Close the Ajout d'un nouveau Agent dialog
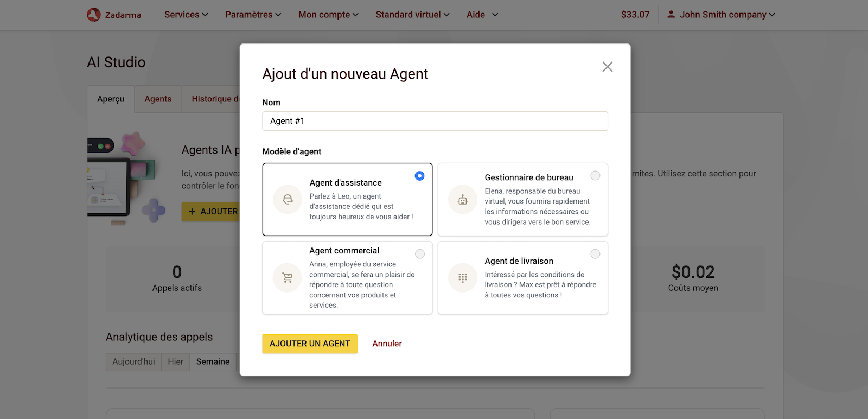868x419 pixels. pyautogui.click(x=608, y=67)
